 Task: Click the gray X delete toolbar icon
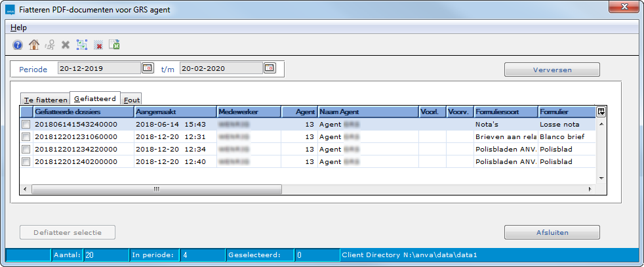66,45
